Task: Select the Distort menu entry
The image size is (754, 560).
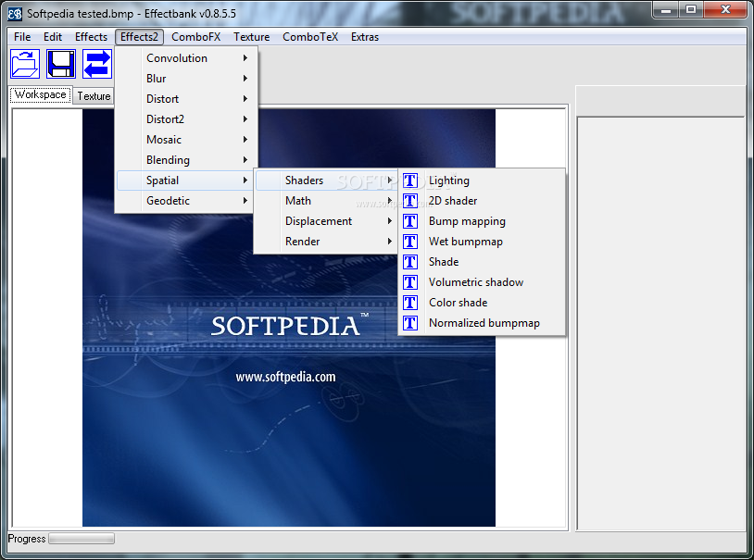Action: 186,98
